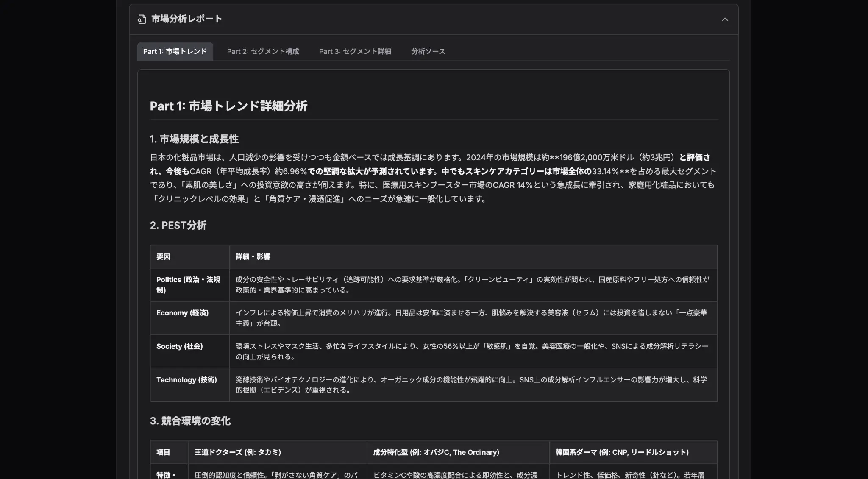
Task: Go to the 分析ソース tab
Action: pos(428,51)
